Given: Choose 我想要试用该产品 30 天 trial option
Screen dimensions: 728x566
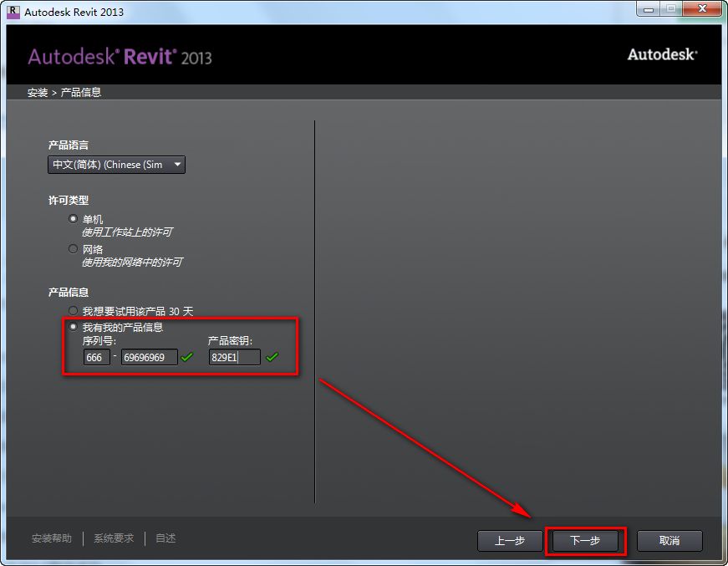Looking at the screenshot, I should (73, 310).
